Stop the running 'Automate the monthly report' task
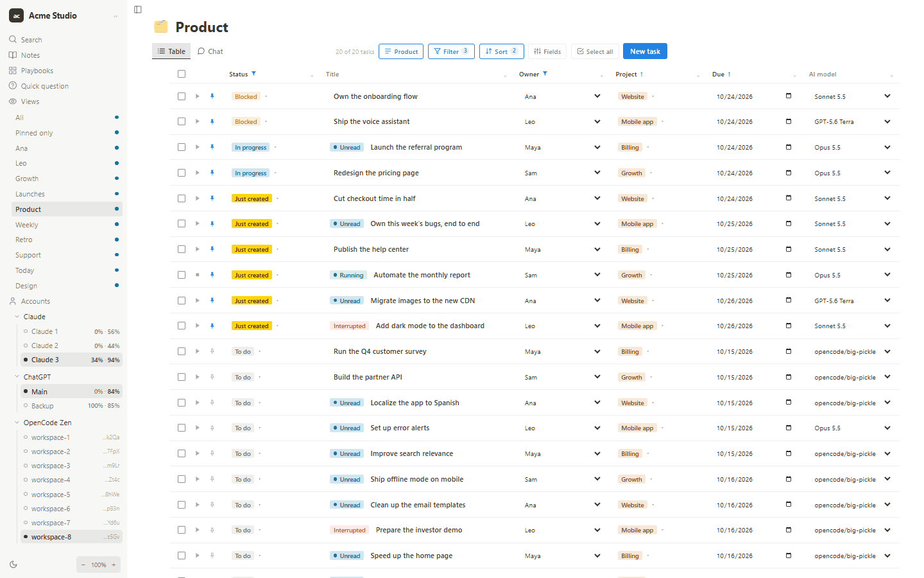924x578 pixels. (198, 275)
